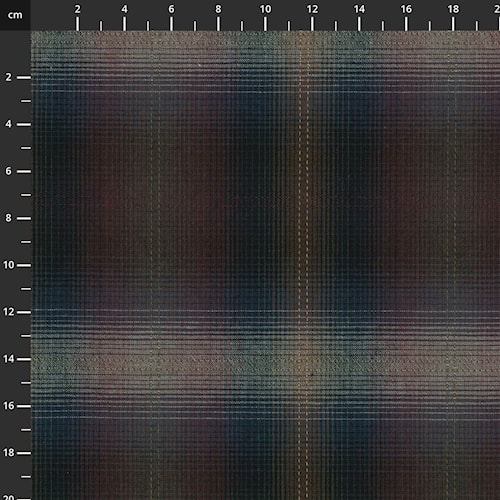This screenshot has height=500, width=500.
Task: Click the 4 mark on the top ruler
Action: pos(124,9)
